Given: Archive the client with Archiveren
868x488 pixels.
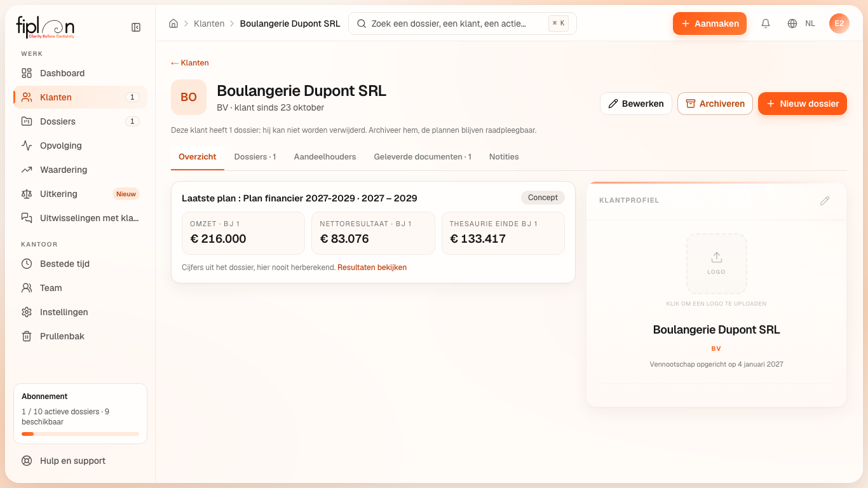Looking at the screenshot, I should tap(715, 104).
